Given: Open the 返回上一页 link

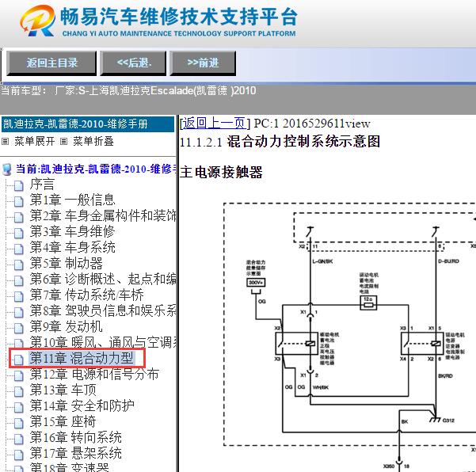Looking at the screenshot, I should tap(213, 124).
